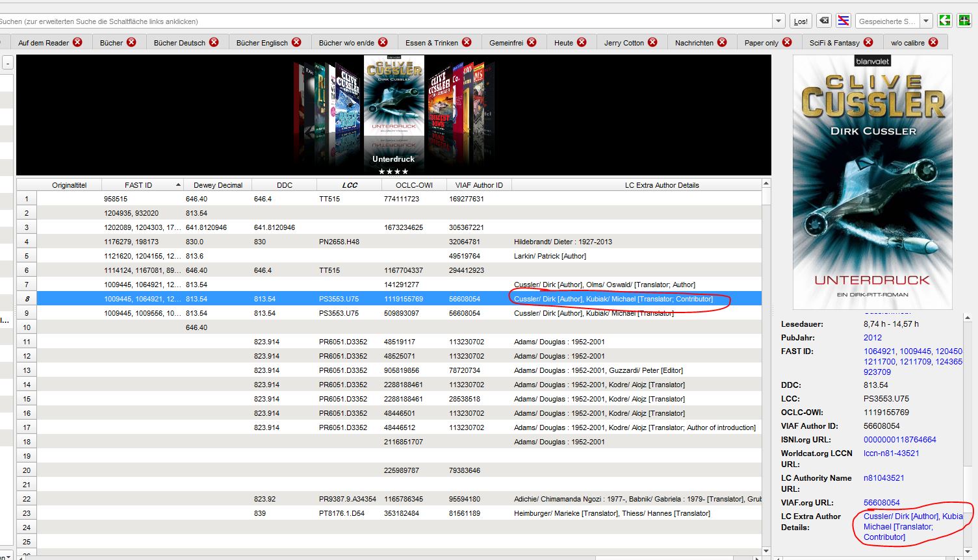Viewport: 978px width, 560px height.
Task: Click the 'Larkin/ Patrick [Author]' cell
Action: tap(637, 256)
